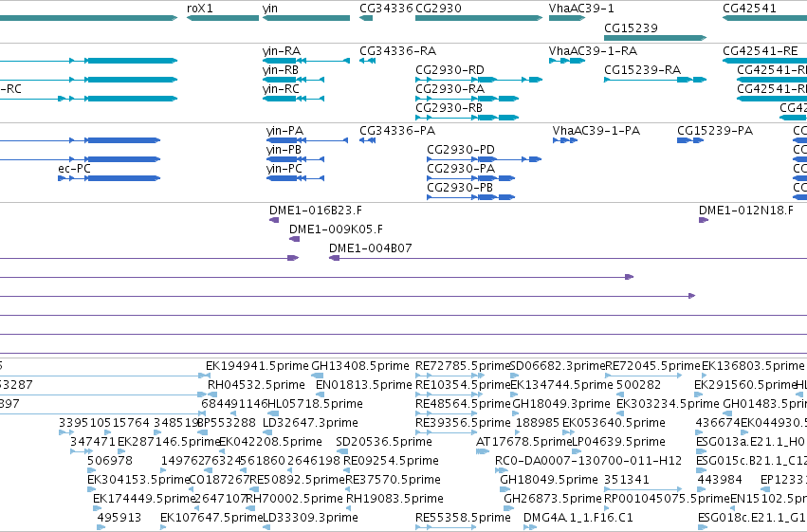Select EST LD32647.3prime
Image resolution: width=807 pixels, height=532 pixels.
[x=267, y=432]
